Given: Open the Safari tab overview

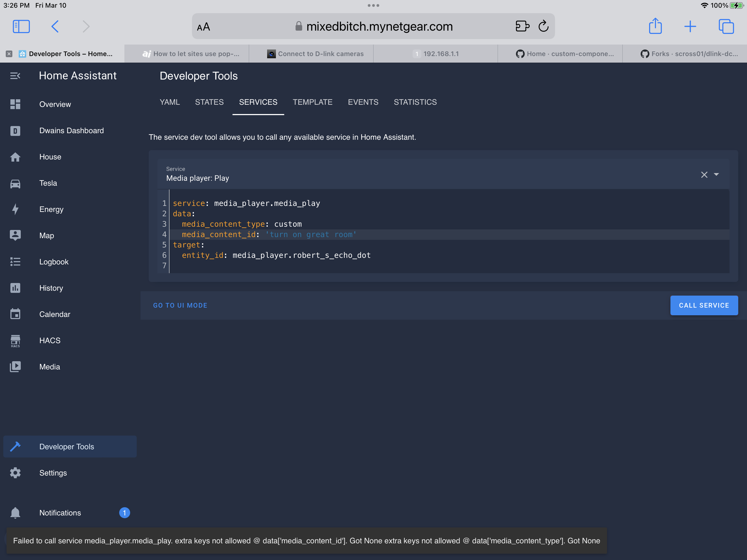Looking at the screenshot, I should pos(726,26).
